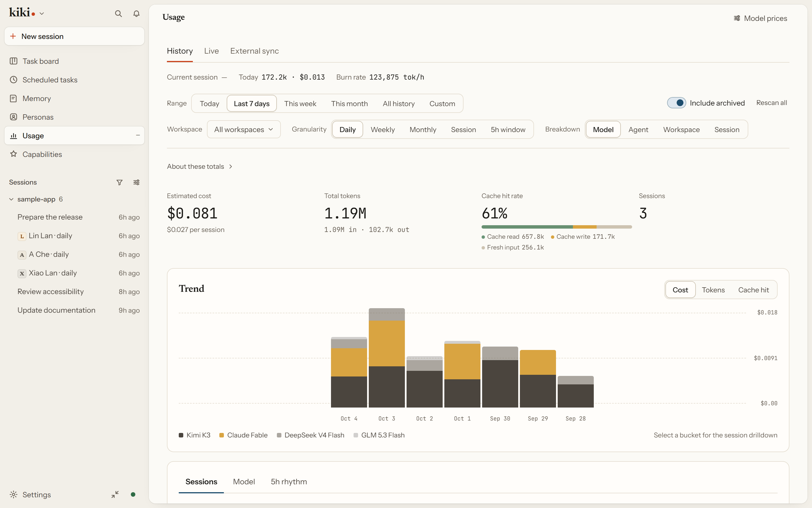
Task: Show Tokens in the Trend chart
Action: click(x=713, y=290)
